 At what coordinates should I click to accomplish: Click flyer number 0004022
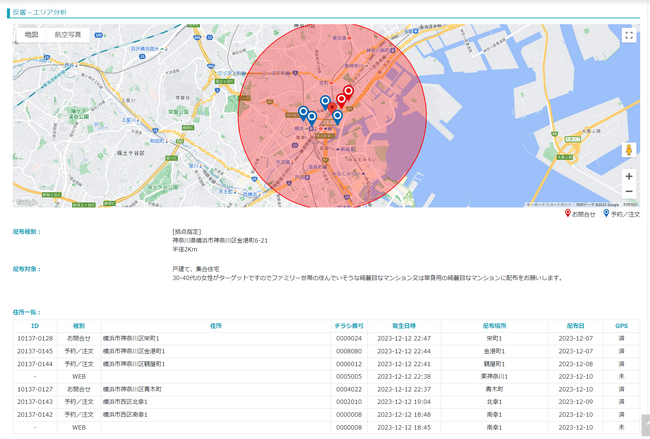[x=349, y=389]
